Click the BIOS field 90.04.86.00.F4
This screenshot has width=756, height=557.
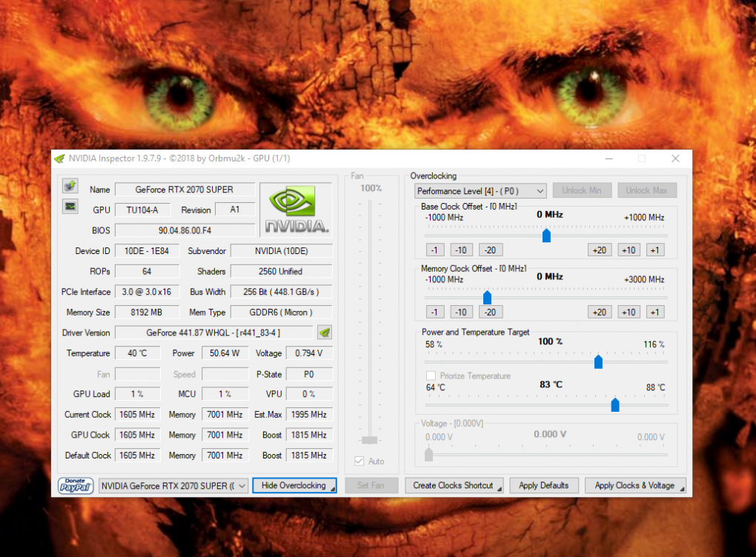point(185,230)
